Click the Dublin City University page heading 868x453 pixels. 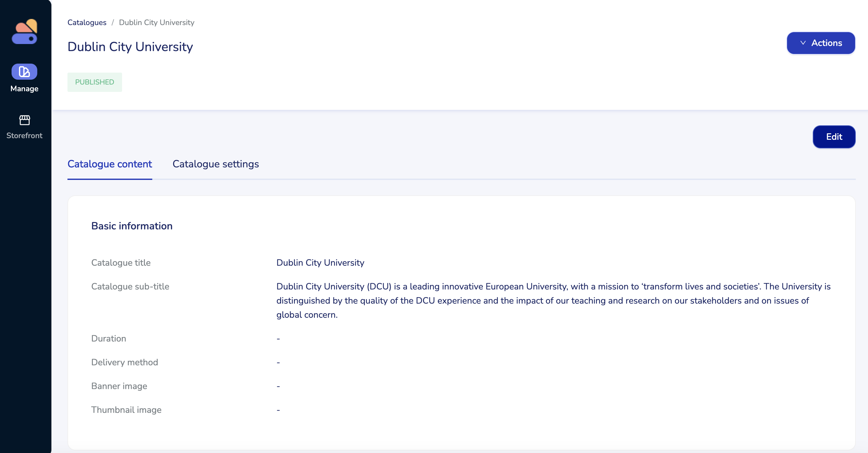coord(130,47)
